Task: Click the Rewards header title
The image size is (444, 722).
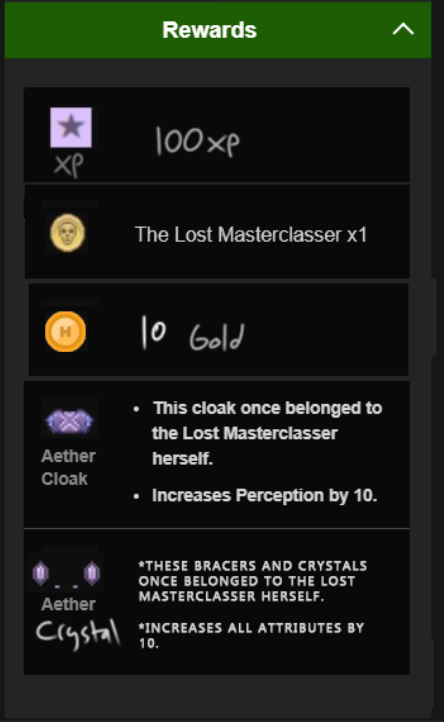Action: tap(210, 30)
